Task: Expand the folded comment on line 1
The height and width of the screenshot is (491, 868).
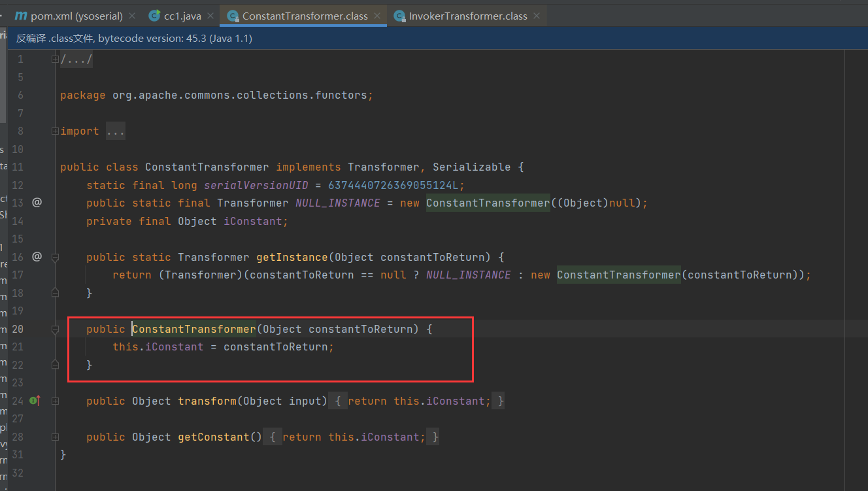Action: 55,59
